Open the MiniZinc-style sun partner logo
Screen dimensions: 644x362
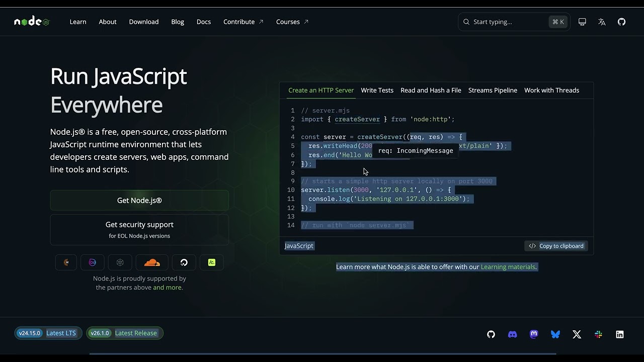(66, 262)
